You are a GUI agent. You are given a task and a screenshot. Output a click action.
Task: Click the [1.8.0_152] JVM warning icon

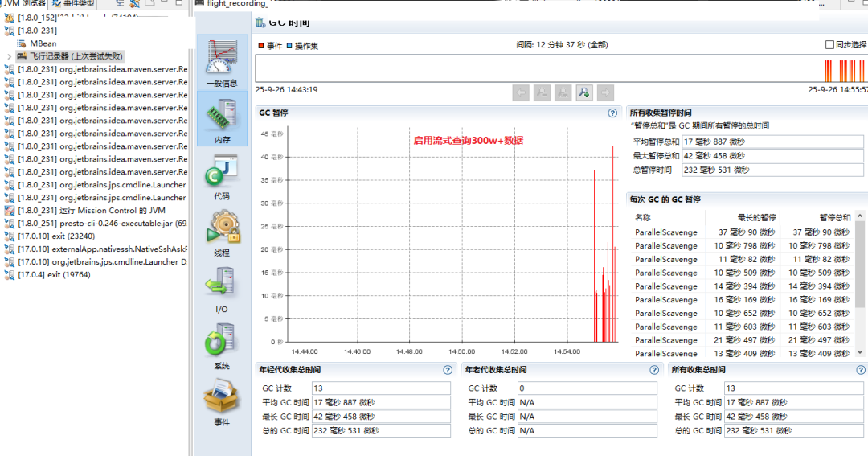[10, 18]
